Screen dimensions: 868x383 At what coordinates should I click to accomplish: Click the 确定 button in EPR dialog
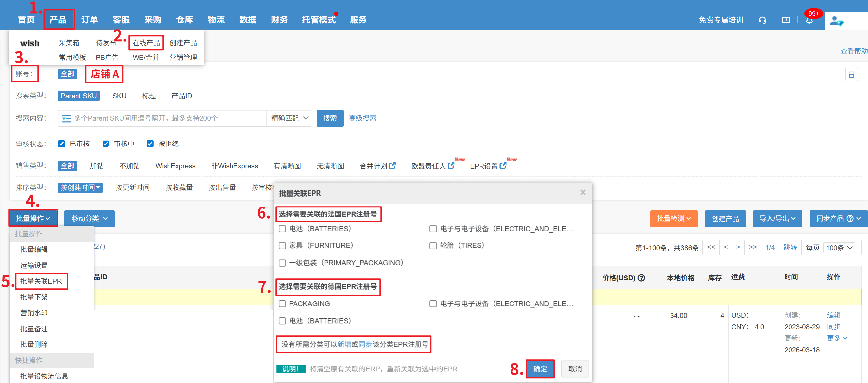[540, 369]
